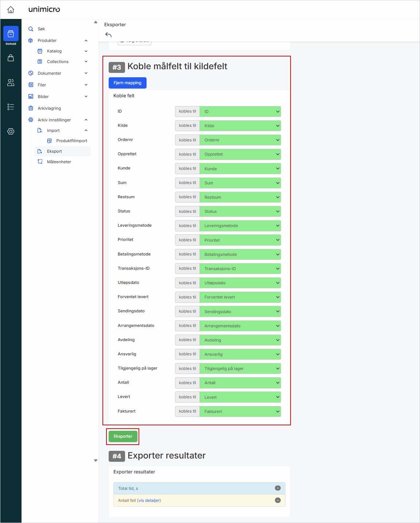Toggle the Antall feil collapse icon
Screen dimensions: 420x523
pos(277,500)
